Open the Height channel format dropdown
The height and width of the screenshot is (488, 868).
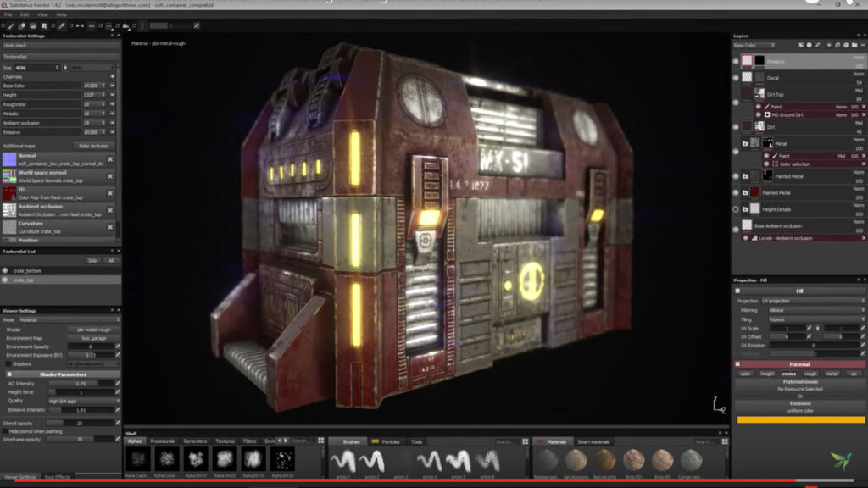93,95
